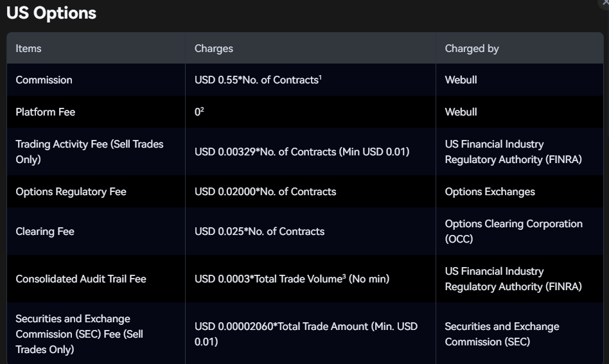Click the US Options heading
The width and height of the screenshot is (609, 364).
(x=51, y=13)
